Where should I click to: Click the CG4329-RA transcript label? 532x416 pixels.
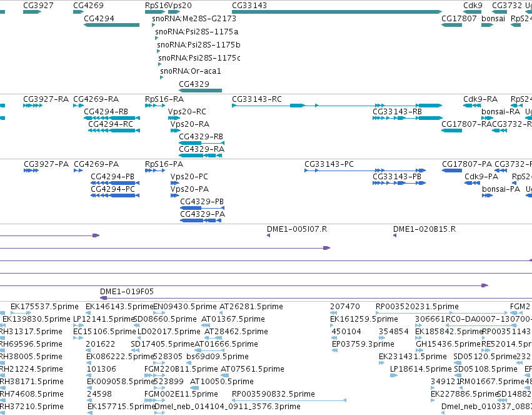point(201,149)
